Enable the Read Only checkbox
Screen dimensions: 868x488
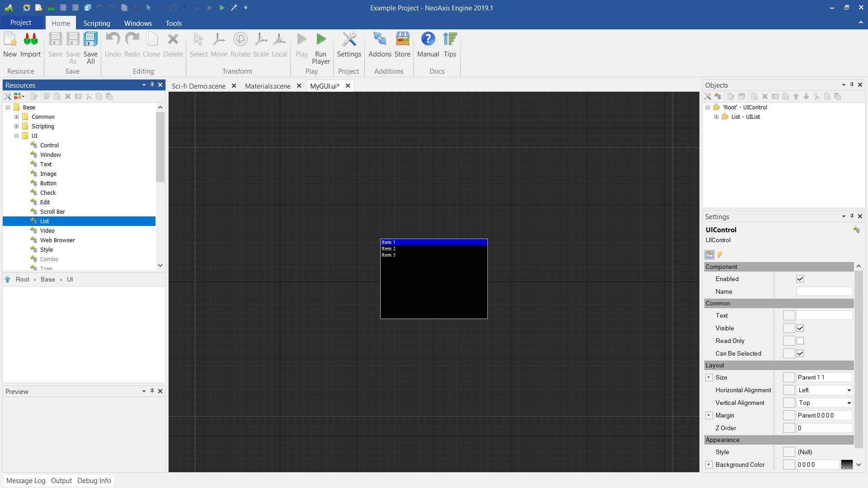pyautogui.click(x=800, y=341)
